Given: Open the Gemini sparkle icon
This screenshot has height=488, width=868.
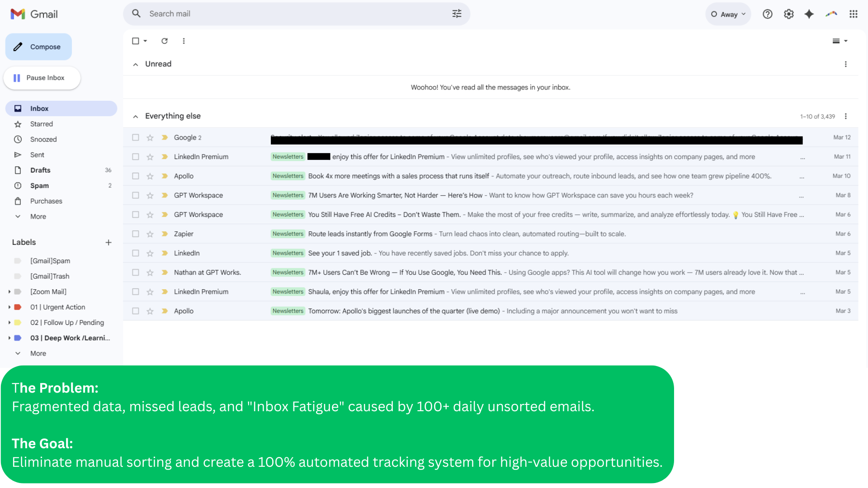Looking at the screenshot, I should (x=809, y=14).
